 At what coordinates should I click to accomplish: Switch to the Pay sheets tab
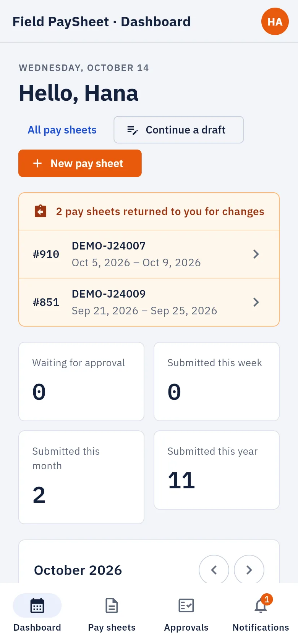pos(112,613)
